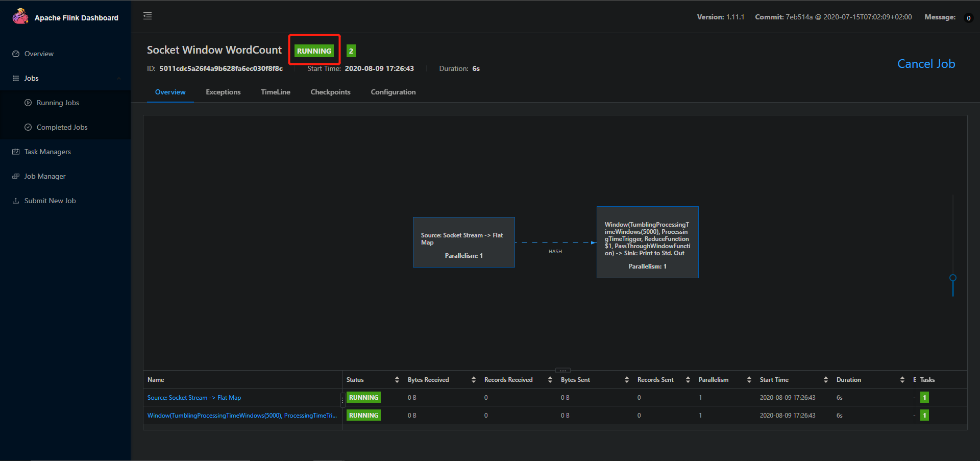Click the Running Jobs play-circle icon
The width and height of the screenshot is (980, 461).
[x=28, y=103]
